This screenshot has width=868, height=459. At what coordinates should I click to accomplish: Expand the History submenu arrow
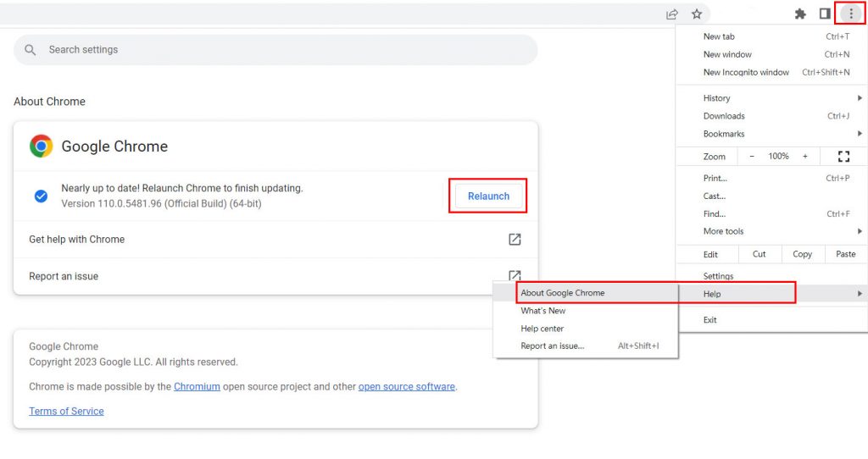tap(860, 98)
